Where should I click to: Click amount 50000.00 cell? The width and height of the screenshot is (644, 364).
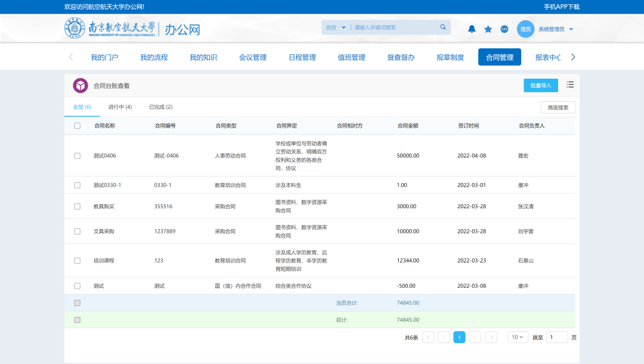click(408, 156)
